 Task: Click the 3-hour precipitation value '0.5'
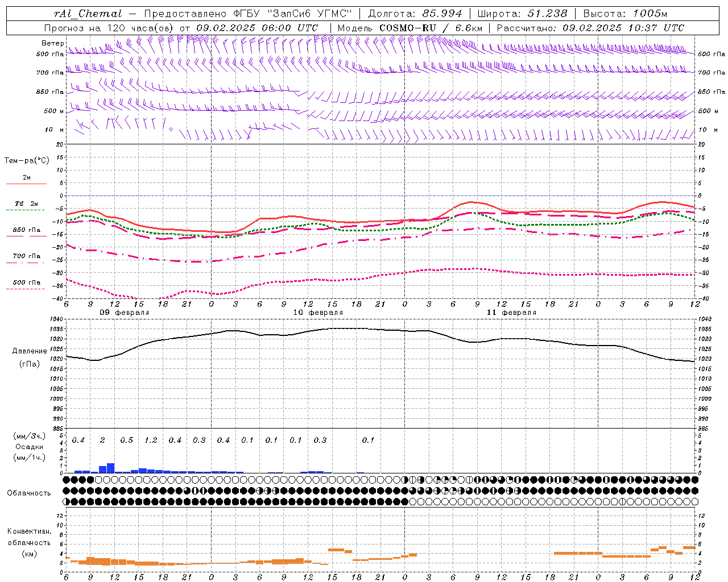pyautogui.click(x=126, y=440)
